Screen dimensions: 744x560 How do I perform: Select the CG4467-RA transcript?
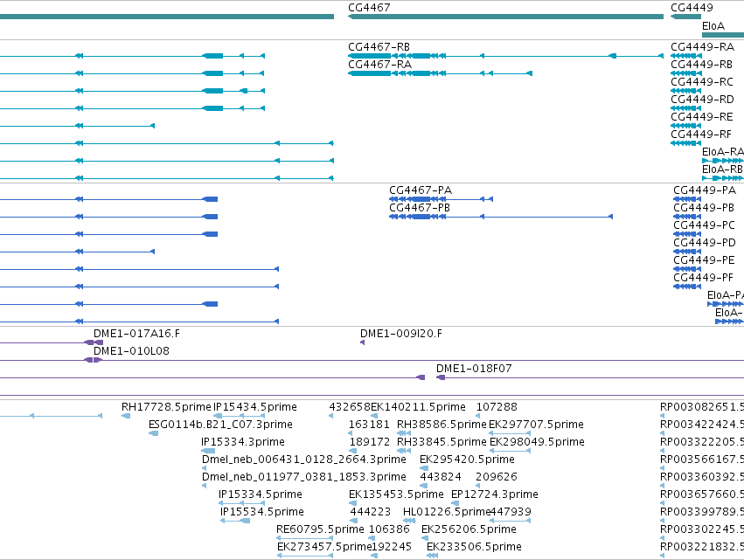pyautogui.click(x=440, y=73)
